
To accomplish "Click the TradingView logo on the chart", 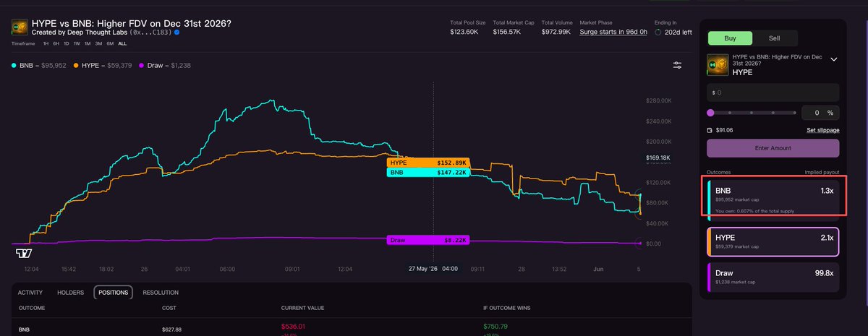I will click(x=24, y=253).
